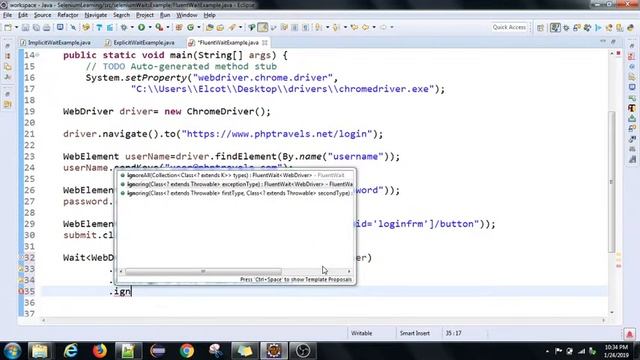Click the Search flashlight toolbar icon
This screenshot has height=360, width=640.
(x=232, y=27)
